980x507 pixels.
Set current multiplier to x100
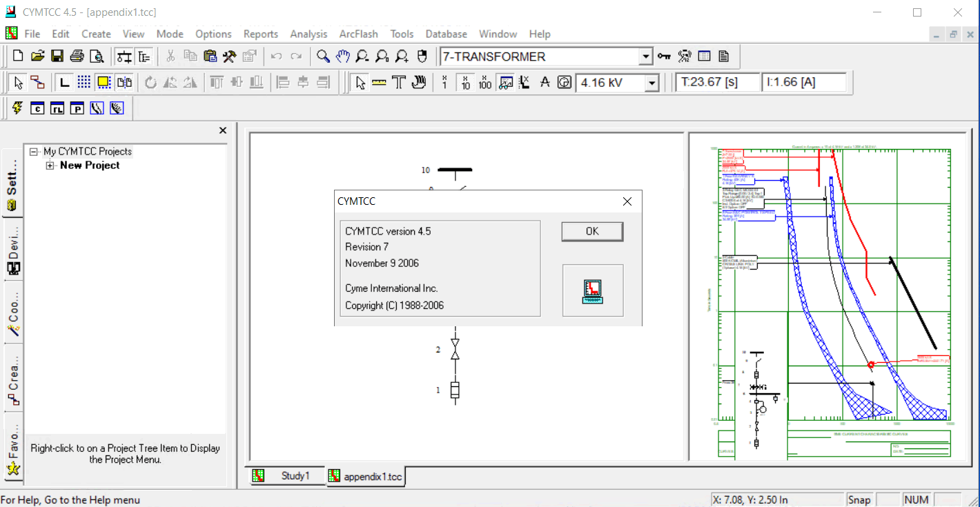(484, 83)
